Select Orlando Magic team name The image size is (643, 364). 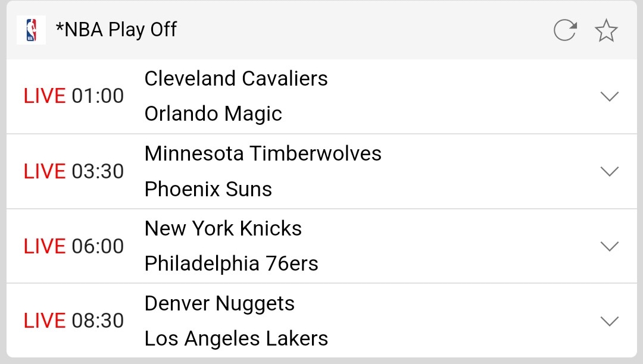click(x=213, y=114)
